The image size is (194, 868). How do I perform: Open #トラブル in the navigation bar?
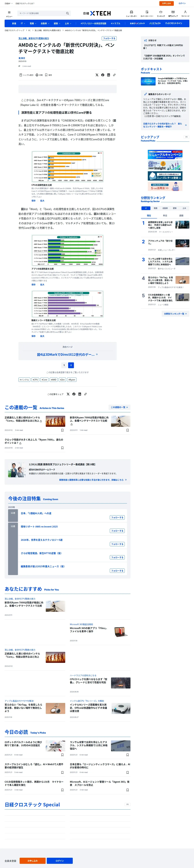pos(116,24)
